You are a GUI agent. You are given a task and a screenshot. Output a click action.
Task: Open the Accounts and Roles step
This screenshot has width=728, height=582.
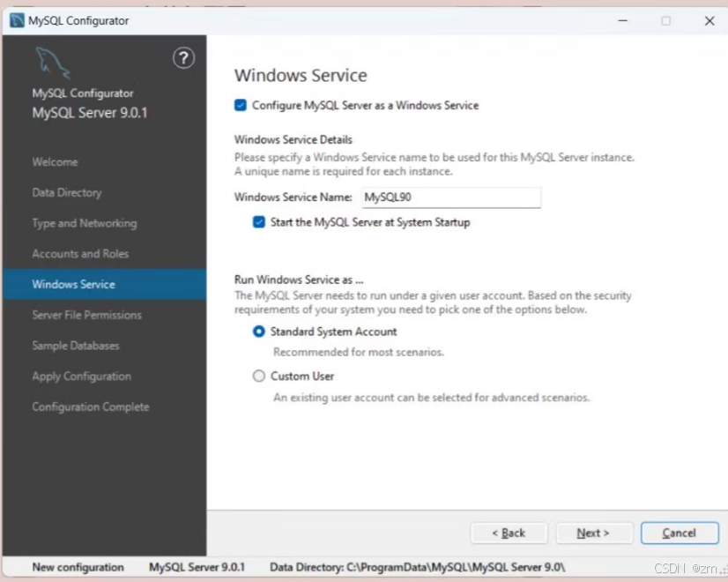tap(81, 254)
